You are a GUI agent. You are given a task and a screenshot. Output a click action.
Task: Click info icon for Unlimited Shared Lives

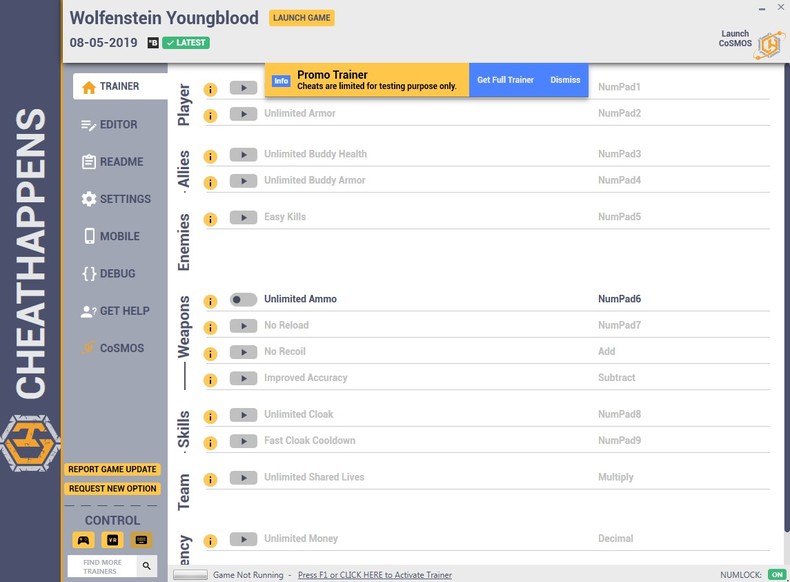tap(210, 480)
